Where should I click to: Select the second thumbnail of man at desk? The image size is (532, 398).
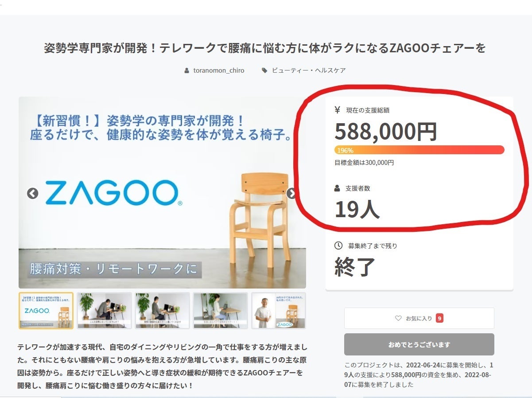coord(104,311)
